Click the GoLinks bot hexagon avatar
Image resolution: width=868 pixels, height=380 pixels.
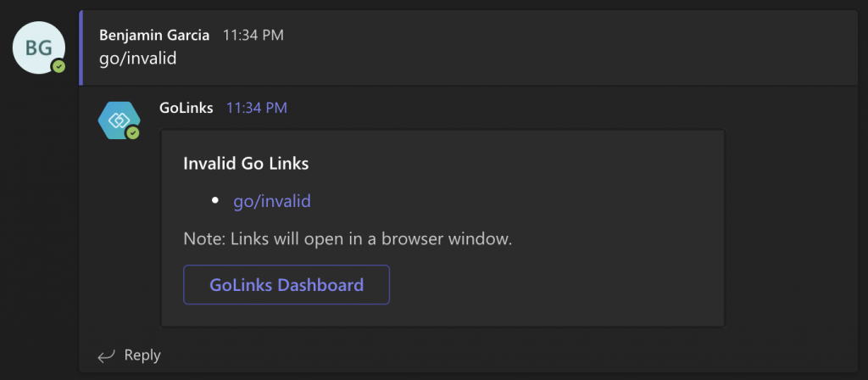click(x=119, y=120)
